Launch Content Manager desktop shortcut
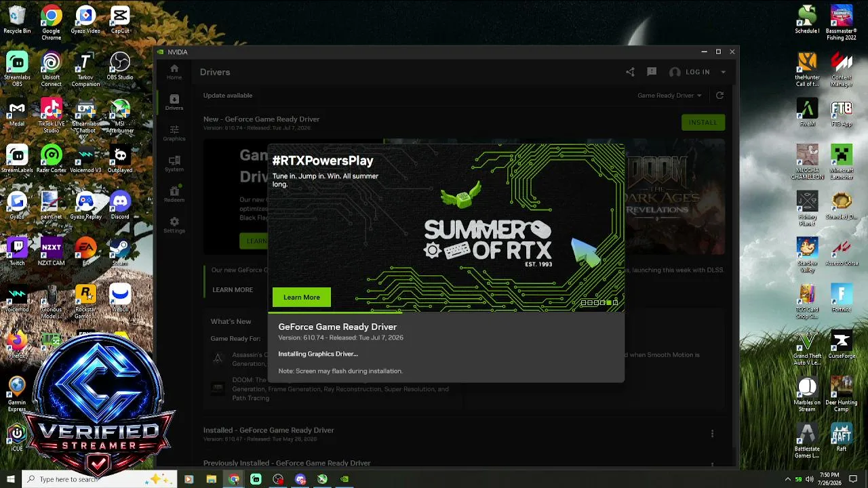 pos(842,69)
